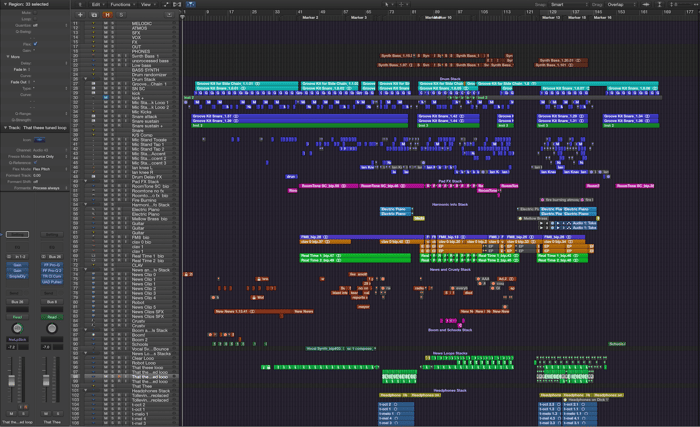This screenshot has height=427, width=700.
Task: Select the PHONES track name
Action: click(x=141, y=51)
